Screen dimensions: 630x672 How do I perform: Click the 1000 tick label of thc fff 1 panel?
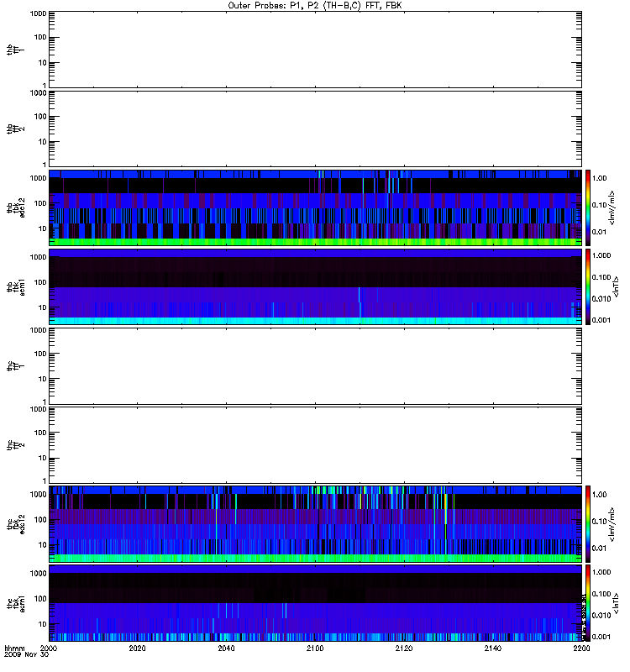pyautogui.click(x=38, y=330)
